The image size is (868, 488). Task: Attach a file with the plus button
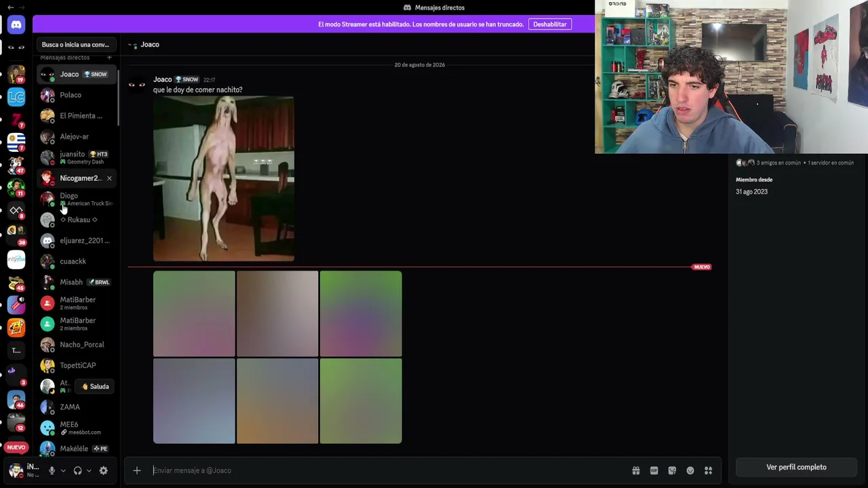[137, 470]
